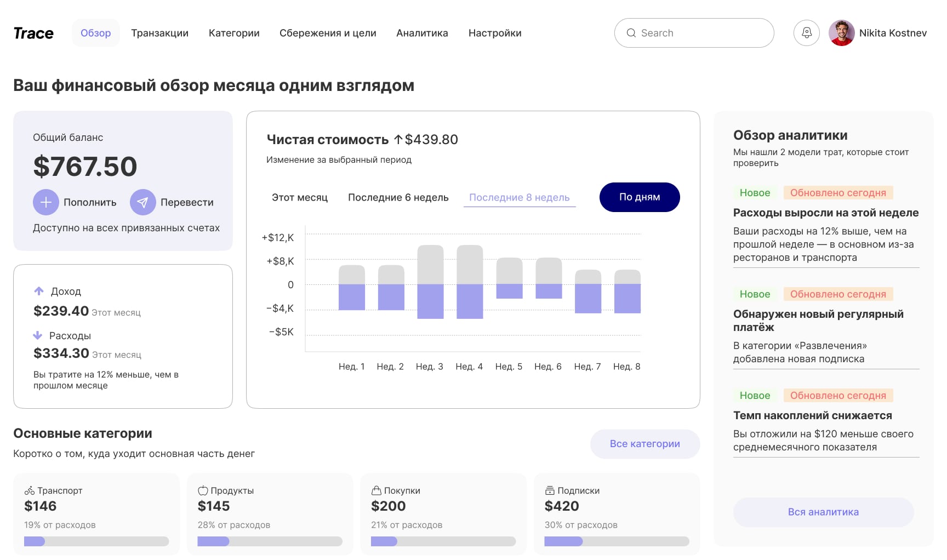This screenshot has width=947, height=560.
Task: Select the Этот месяц period
Action: click(x=300, y=197)
